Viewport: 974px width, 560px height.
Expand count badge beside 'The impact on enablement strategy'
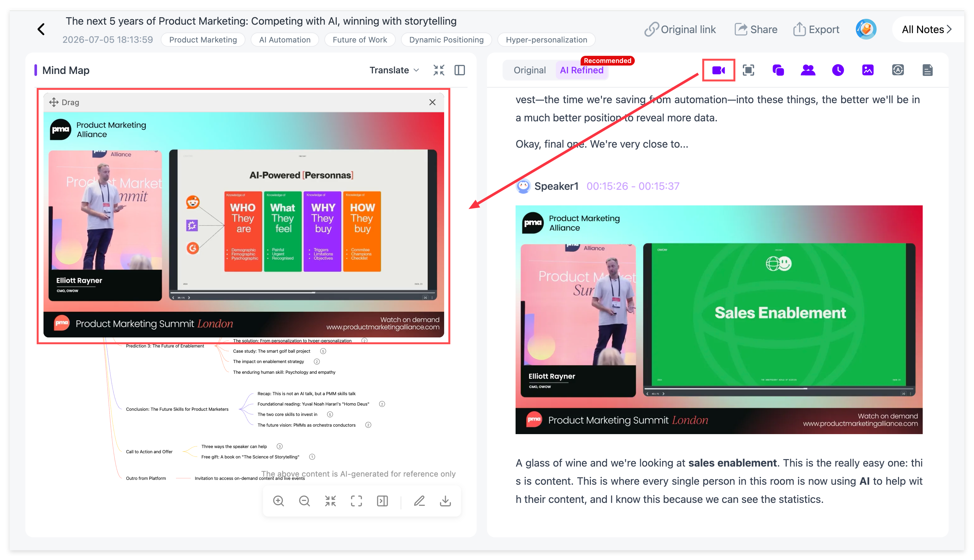pyautogui.click(x=317, y=361)
